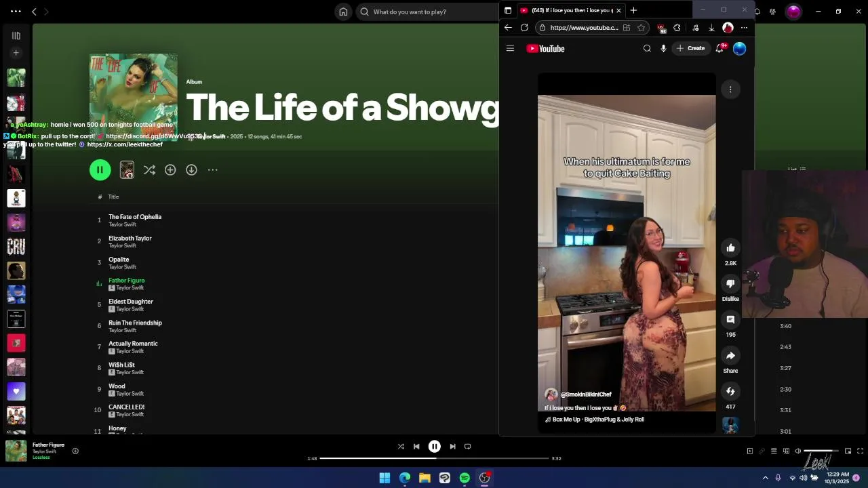Toggle shuffle in the bottom player bar
This screenshot has width=868, height=488.
click(401, 447)
